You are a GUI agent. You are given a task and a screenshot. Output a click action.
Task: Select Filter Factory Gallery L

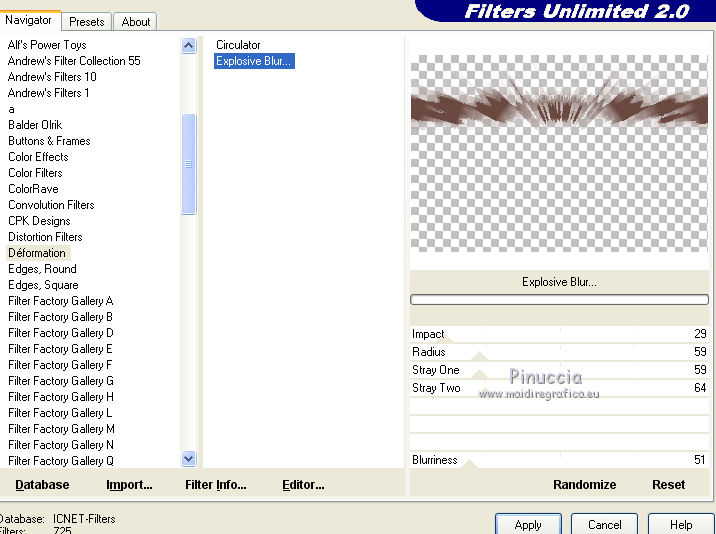coord(60,412)
